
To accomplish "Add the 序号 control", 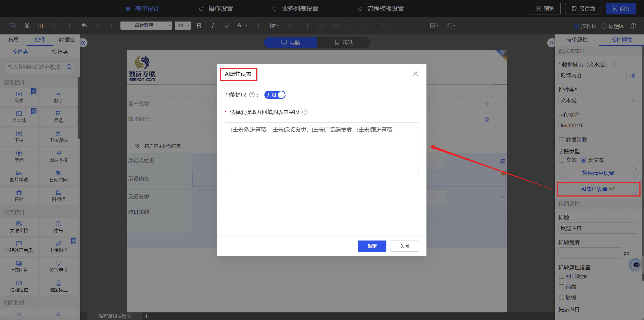I will pyautogui.click(x=59, y=227).
